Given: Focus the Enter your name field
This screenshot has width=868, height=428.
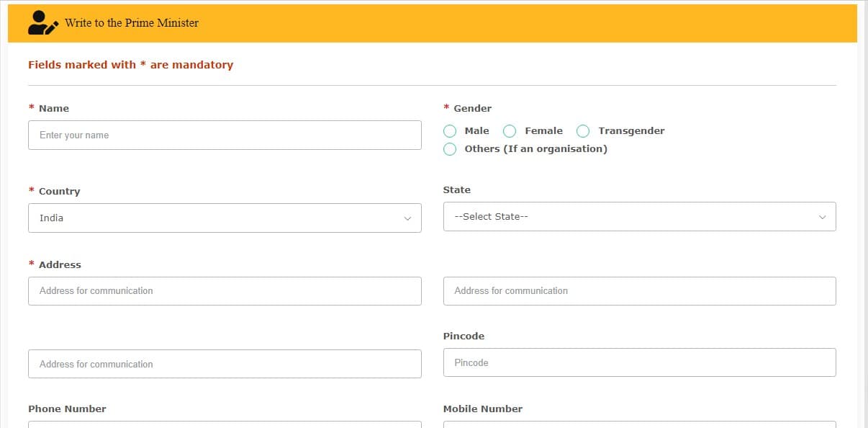Looking at the screenshot, I should coord(225,135).
